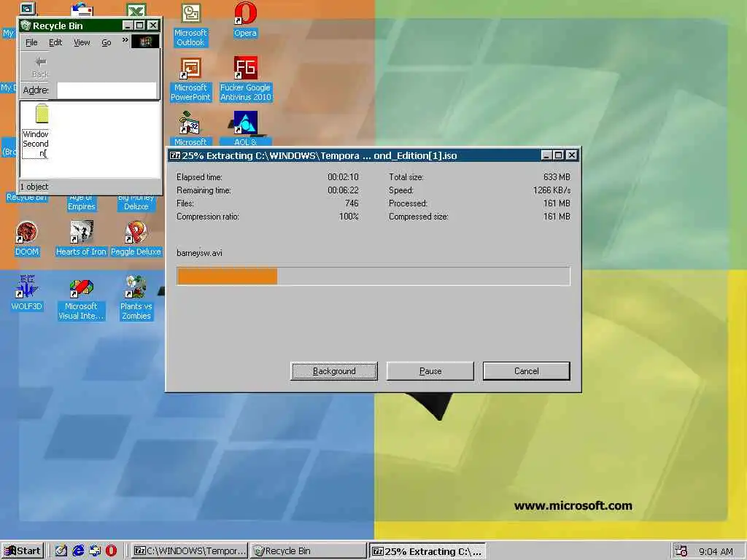
Task: Pause the extraction
Action: tap(430, 371)
